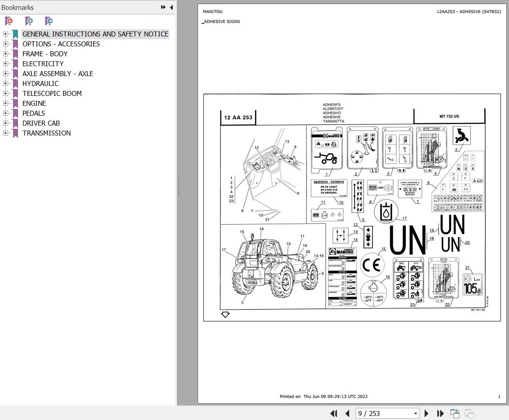Click the "Bookmarks" panel title
This screenshot has height=420, width=509.
[x=18, y=8]
